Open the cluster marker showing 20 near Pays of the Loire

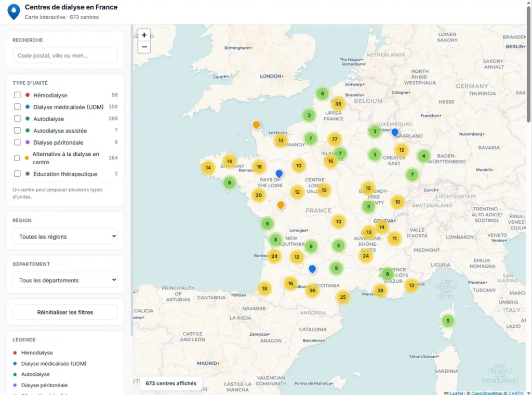click(259, 195)
